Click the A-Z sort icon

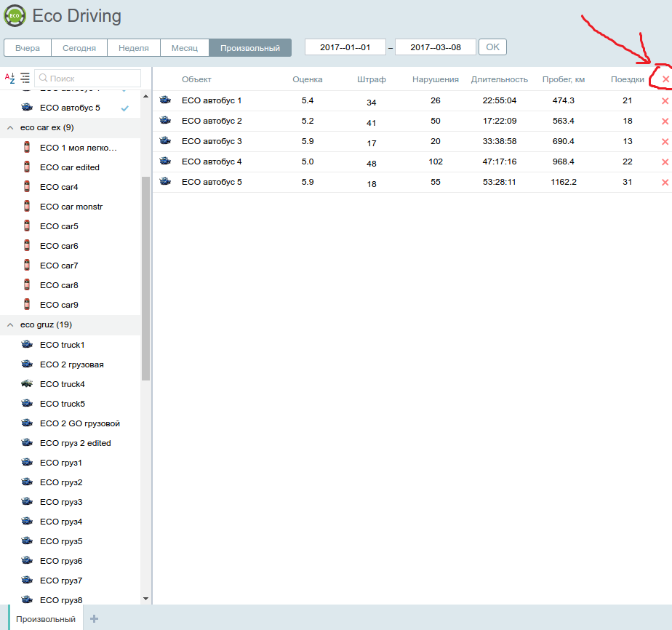coord(10,78)
